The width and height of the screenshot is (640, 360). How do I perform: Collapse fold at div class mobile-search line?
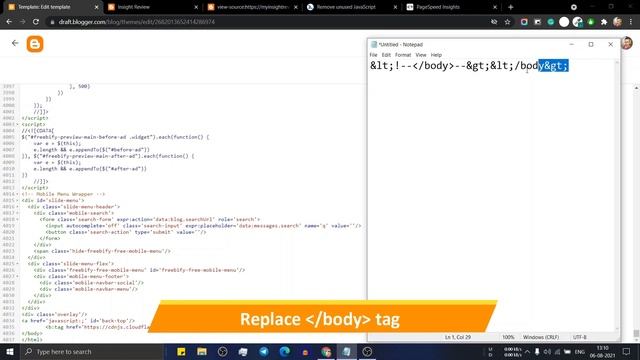tap(18, 213)
